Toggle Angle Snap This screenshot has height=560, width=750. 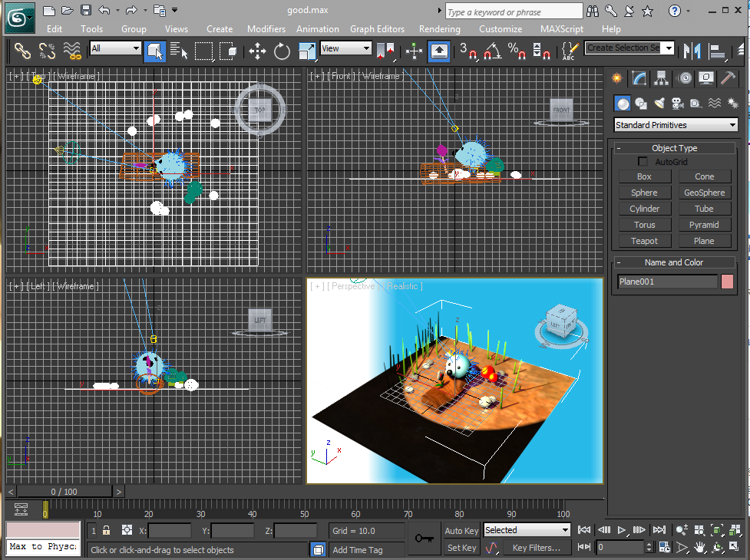(x=492, y=51)
